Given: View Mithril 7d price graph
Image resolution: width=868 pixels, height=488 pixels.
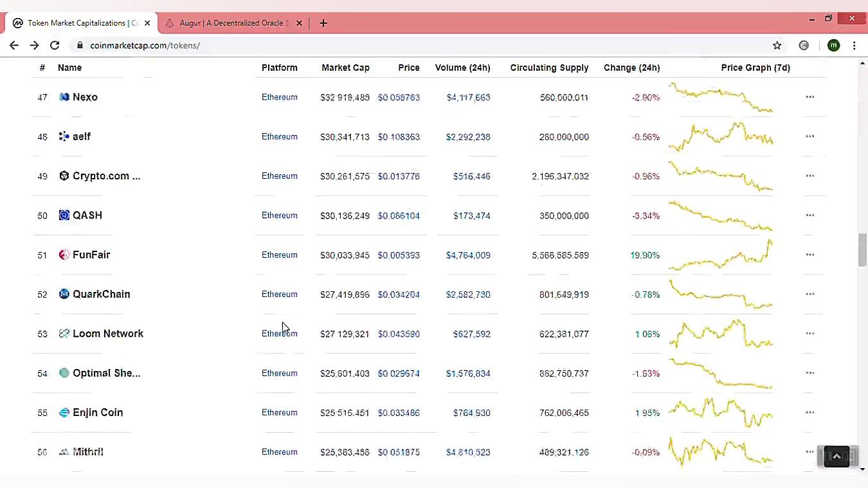Looking at the screenshot, I should [721, 452].
